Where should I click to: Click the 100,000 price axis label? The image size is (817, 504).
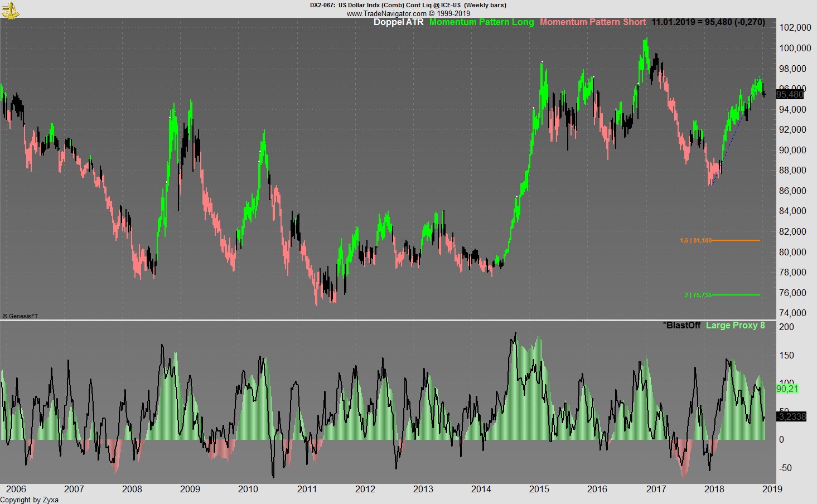795,48
